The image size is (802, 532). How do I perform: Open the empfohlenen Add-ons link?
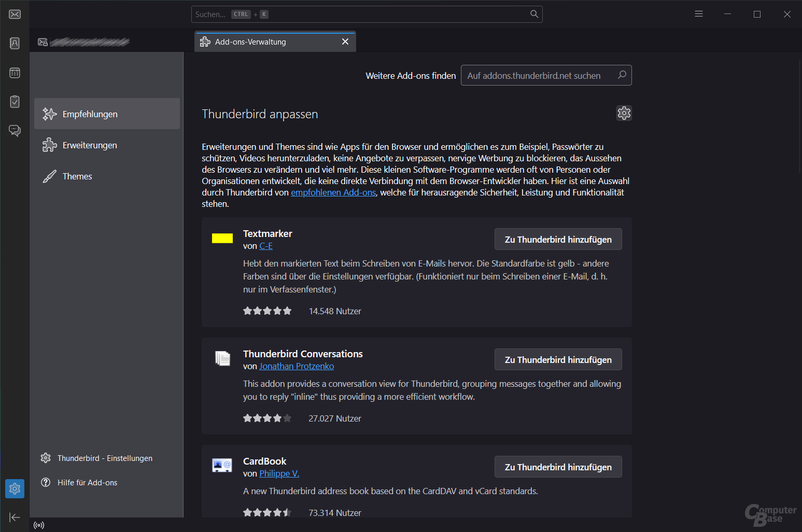click(x=333, y=192)
